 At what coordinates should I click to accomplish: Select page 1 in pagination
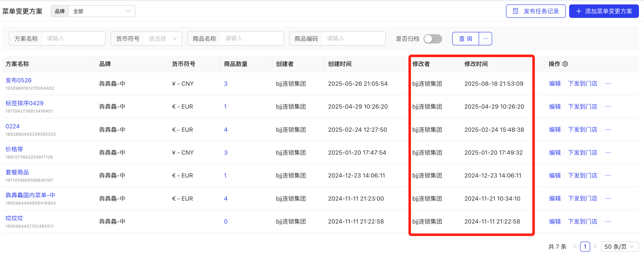[585, 247]
